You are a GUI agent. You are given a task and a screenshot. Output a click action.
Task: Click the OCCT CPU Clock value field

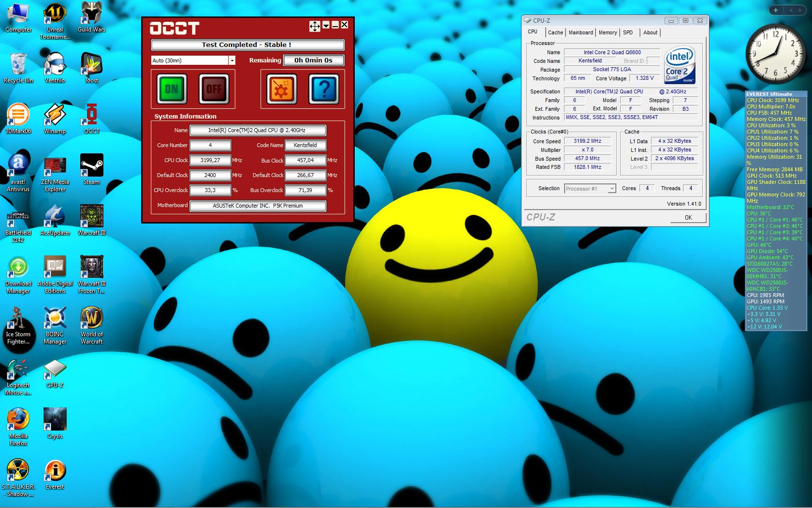(210, 160)
